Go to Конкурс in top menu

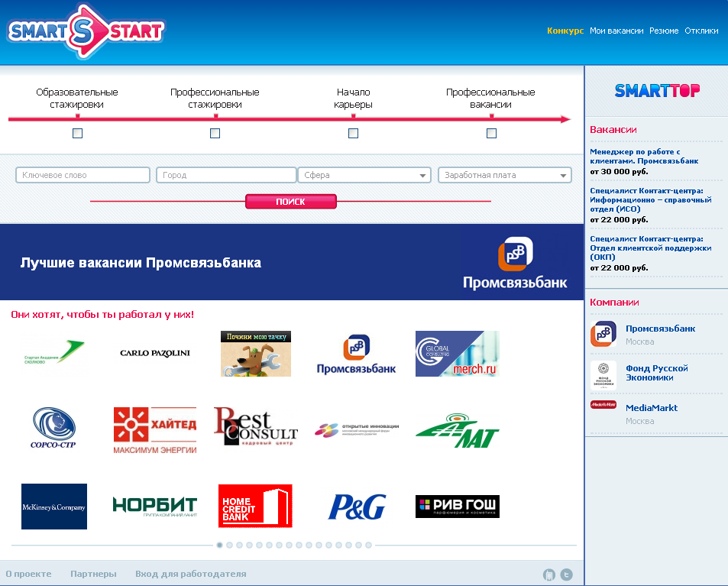565,31
